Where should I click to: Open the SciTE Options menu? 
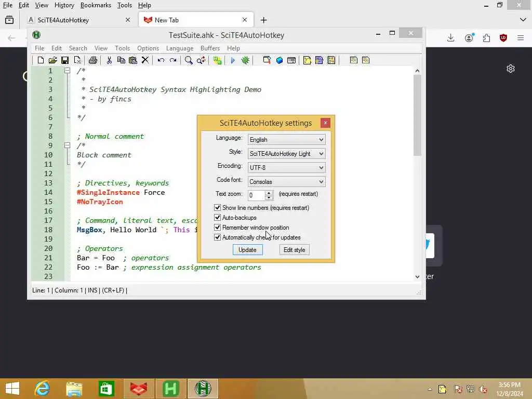point(148,48)
